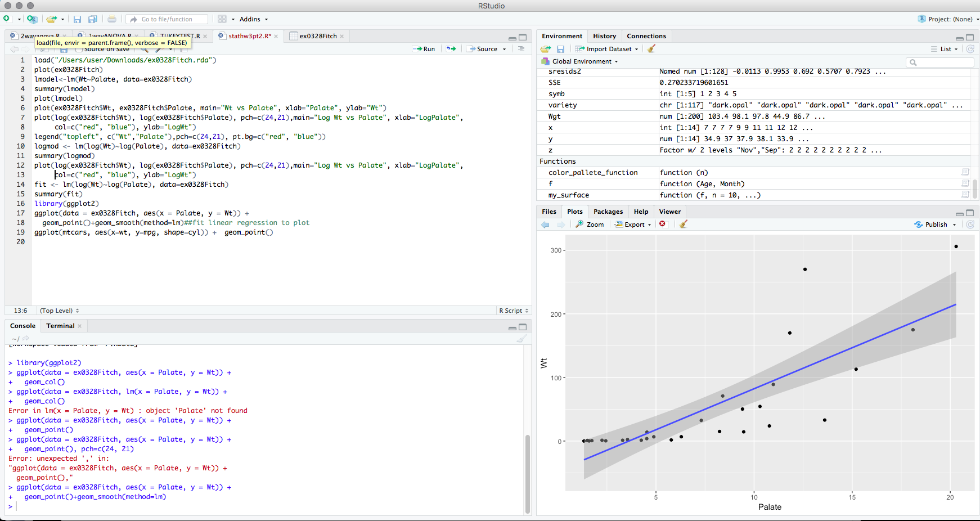
Task: Click the Environment pane vertical scrollbar
Action: (974, 188)
